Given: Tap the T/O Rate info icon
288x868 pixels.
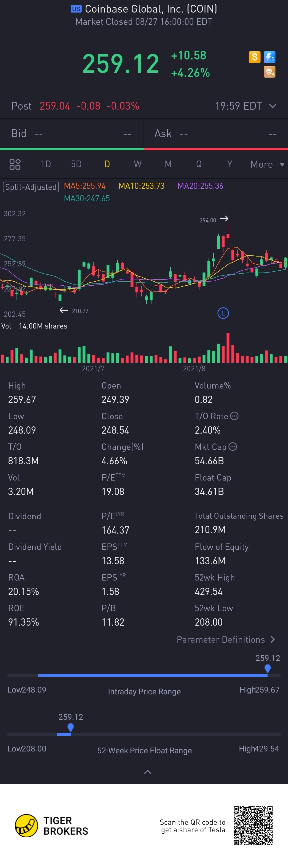Looking at the screenshot, I should pos(234,416).
